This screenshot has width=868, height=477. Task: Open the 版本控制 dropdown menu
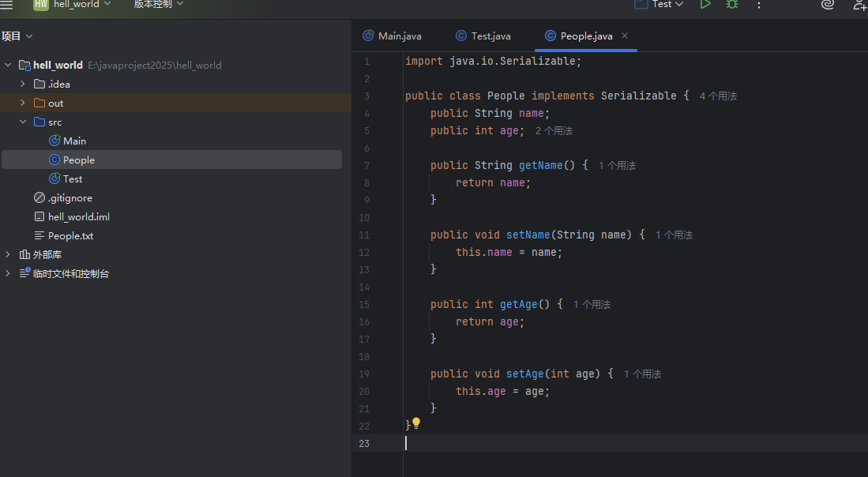coord(158,4)
